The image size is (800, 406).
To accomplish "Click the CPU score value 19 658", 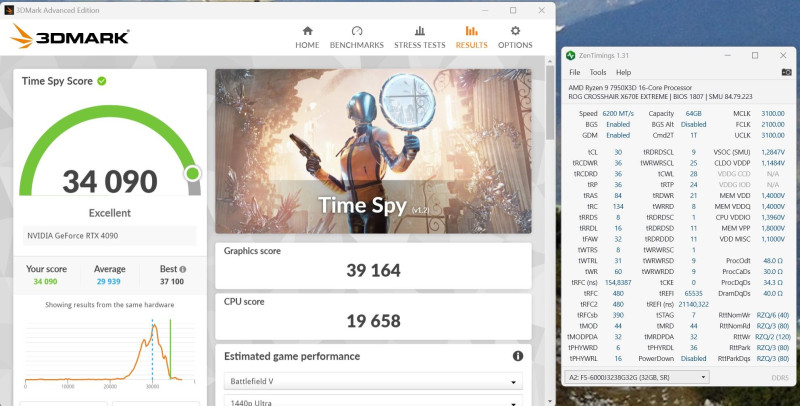I will [x=373, y=321].
